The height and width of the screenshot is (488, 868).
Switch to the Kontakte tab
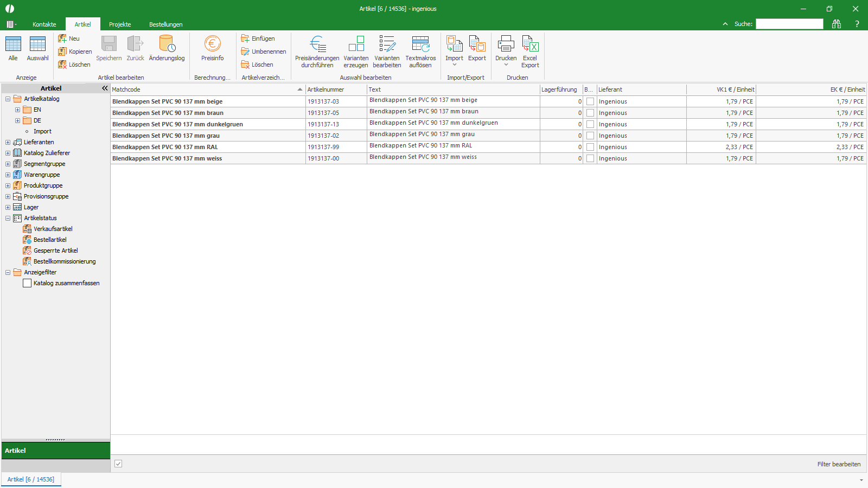tap(44, 24)
